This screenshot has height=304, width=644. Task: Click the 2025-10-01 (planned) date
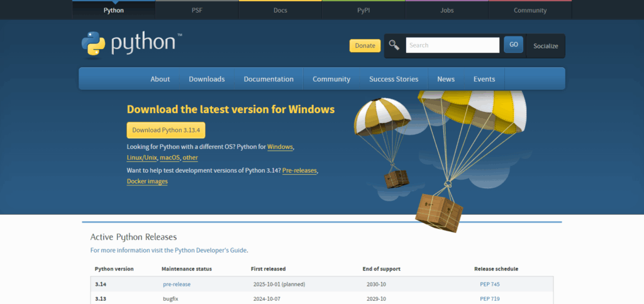point(279,285)
